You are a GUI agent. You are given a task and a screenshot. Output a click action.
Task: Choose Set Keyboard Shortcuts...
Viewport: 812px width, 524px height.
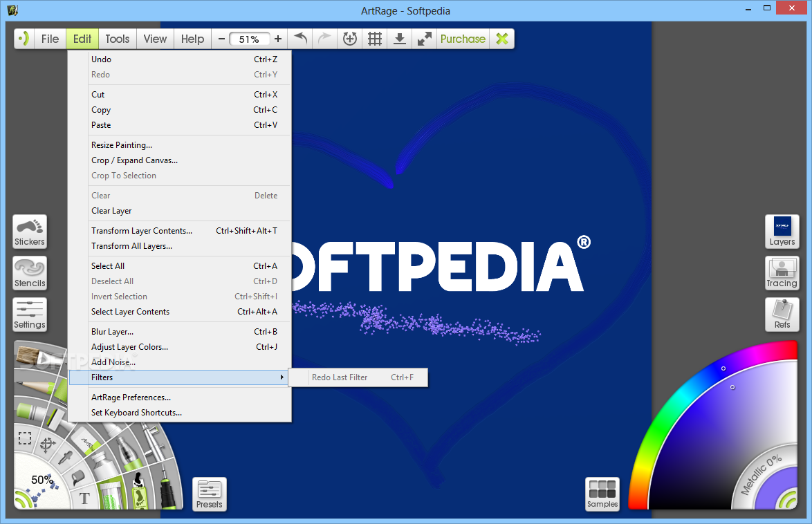coord(181,413)
